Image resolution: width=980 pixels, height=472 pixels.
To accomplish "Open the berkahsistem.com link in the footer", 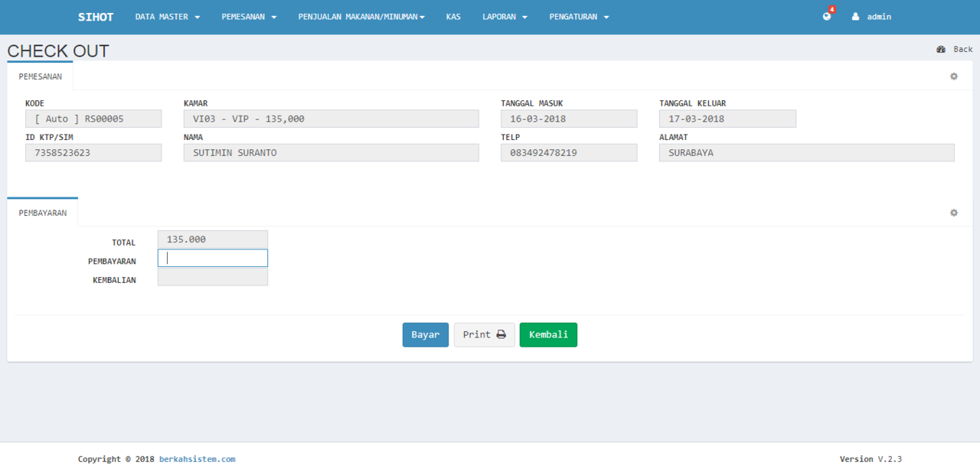I will 197,458.
